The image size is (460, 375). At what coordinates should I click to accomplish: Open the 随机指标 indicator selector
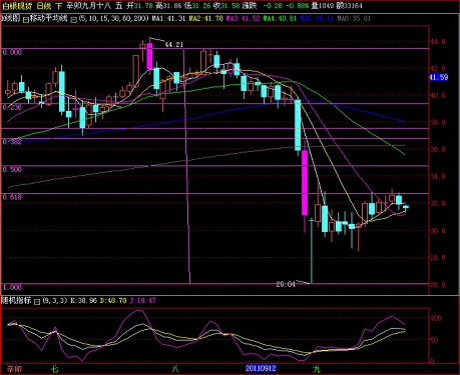pyautogui.click(x=16, y=300)
